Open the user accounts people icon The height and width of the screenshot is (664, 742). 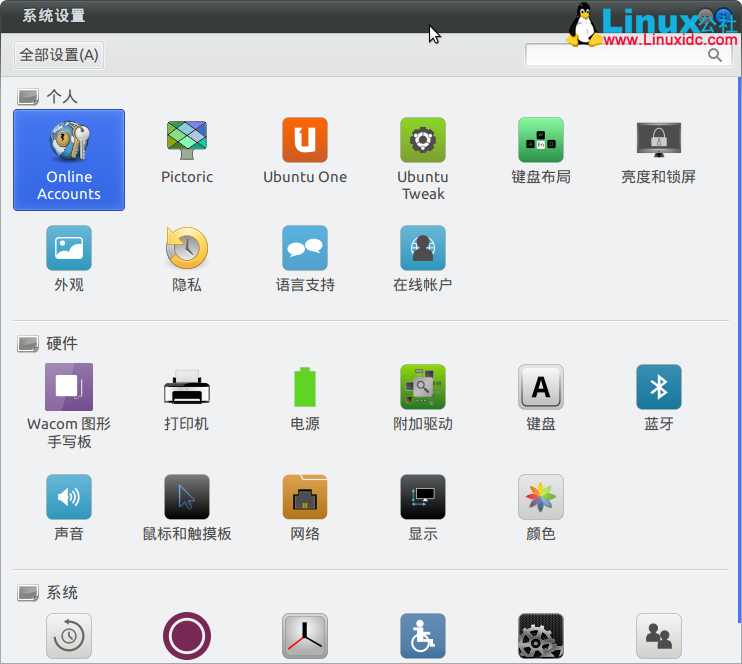(659, 636)
